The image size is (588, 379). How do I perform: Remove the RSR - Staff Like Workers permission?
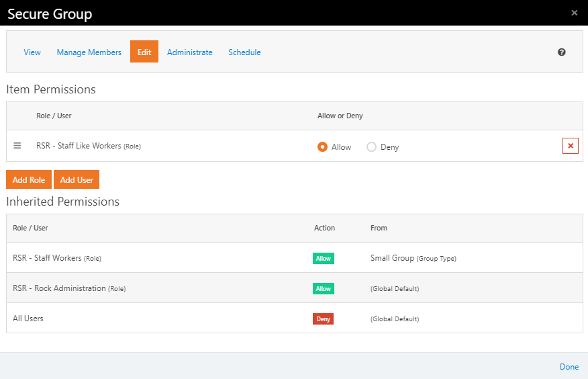tap(571, 146)
